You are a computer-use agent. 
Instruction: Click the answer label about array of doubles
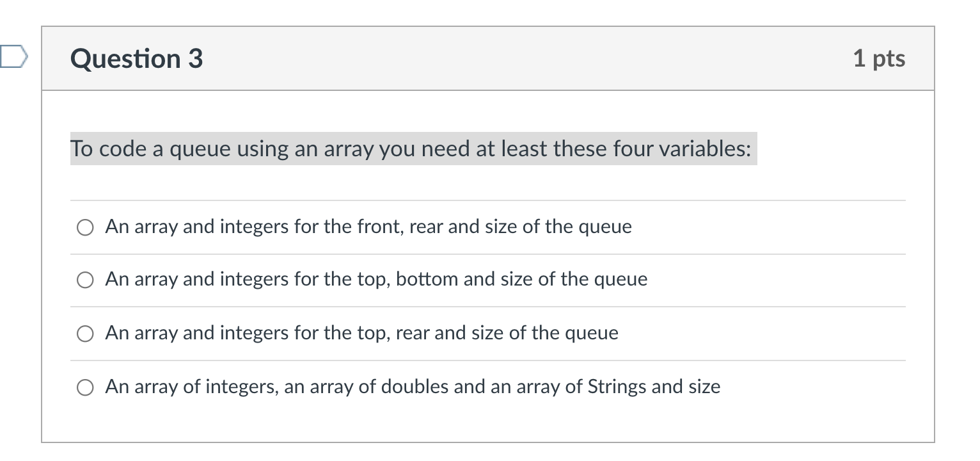pyautogui.click(x=413, y=387)
